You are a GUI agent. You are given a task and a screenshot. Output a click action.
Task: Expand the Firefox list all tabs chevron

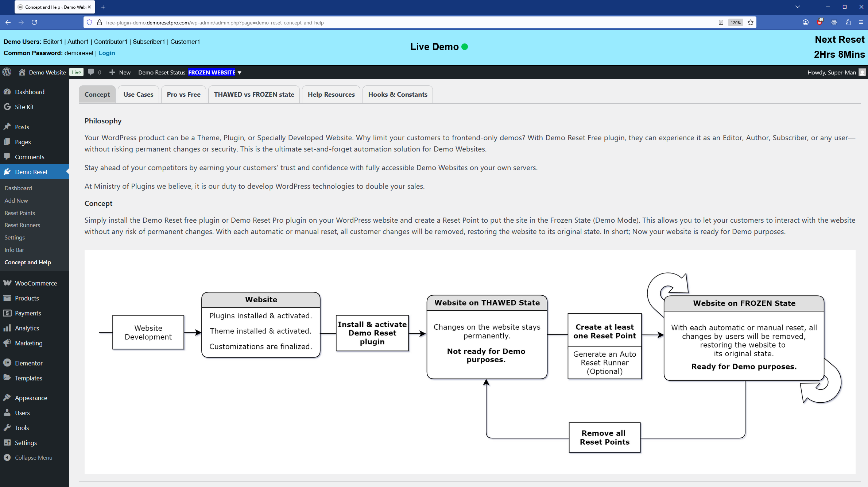coord(798,7)
